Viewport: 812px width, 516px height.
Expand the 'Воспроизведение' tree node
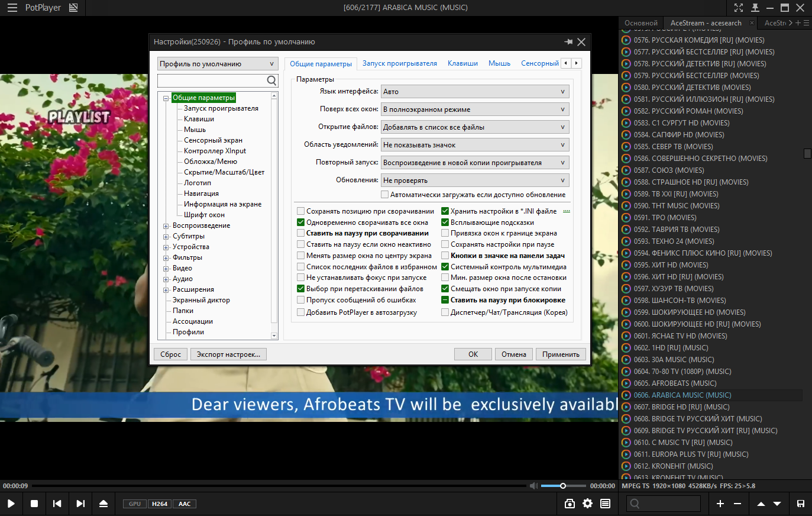pyautogui.click(x=166, y=226)
